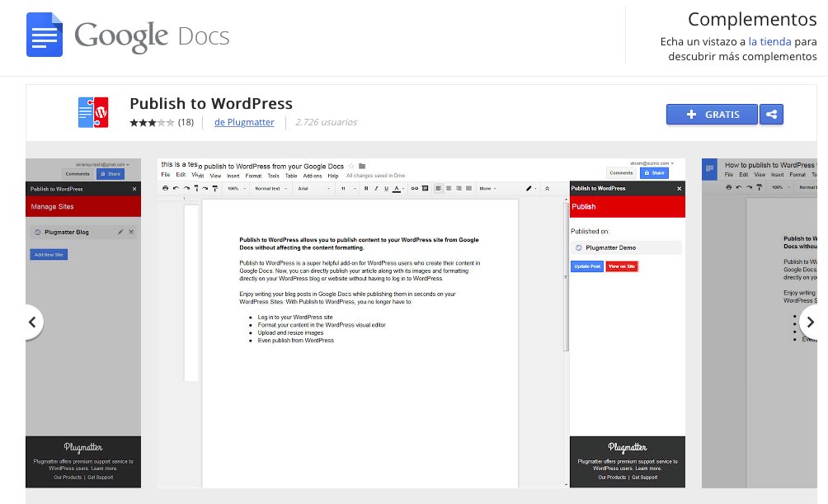Go to next screenshot with right arrow

[810, 322]
